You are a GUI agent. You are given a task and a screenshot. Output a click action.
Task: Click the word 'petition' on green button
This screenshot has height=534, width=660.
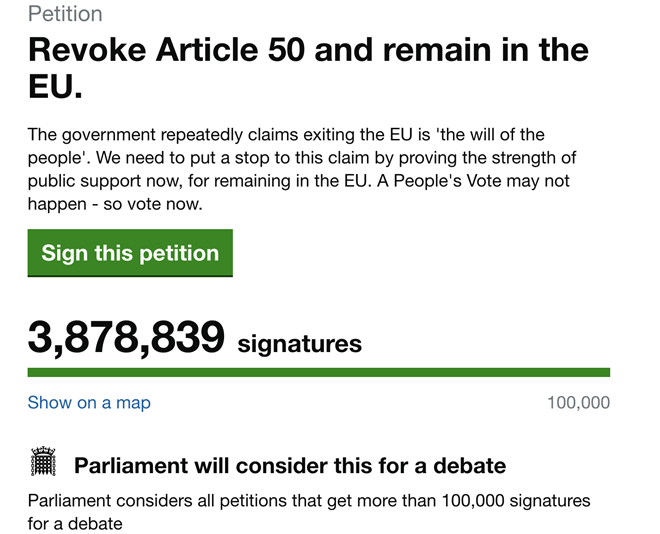(179, 253)
